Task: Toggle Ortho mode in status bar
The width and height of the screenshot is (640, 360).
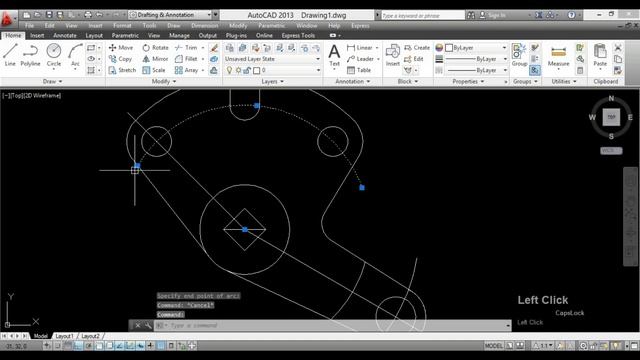Action: pyautogui.click(x=78, y=346)
